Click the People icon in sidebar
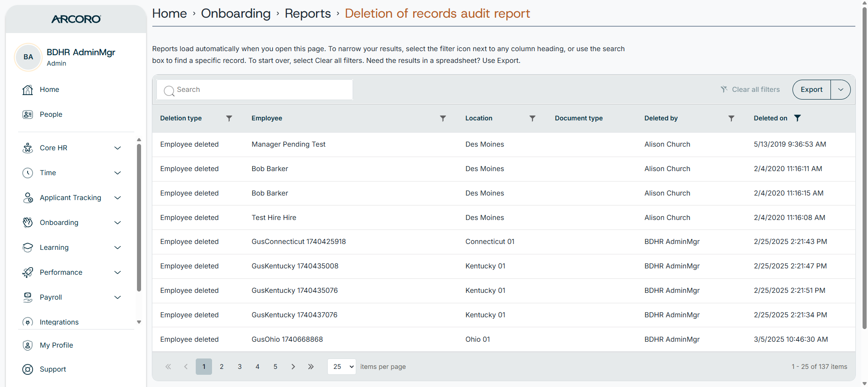 28,115
